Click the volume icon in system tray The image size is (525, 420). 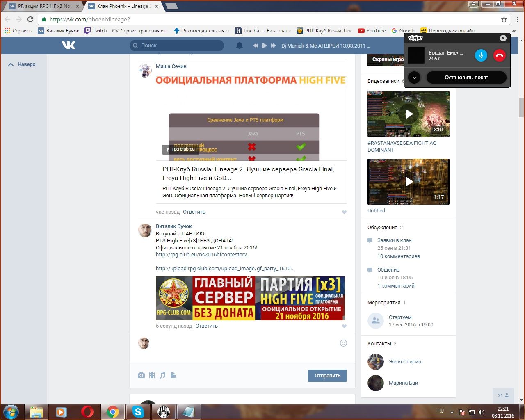coord(482,412)
